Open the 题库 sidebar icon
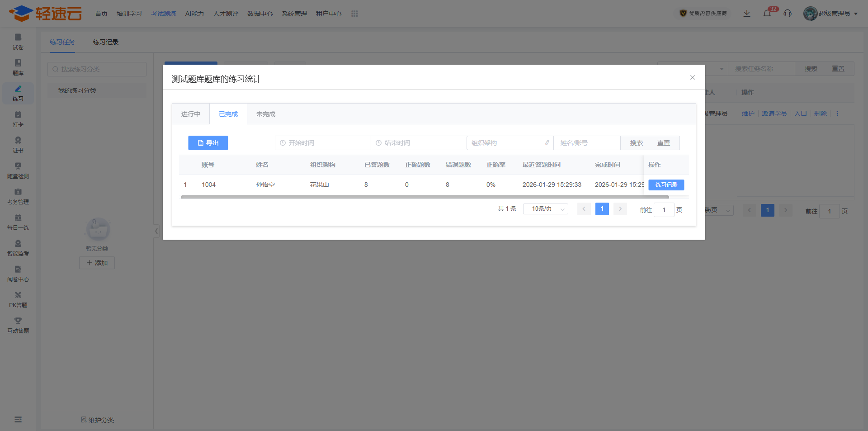This screenshot has width=868, height=431. tap(18, 67)
